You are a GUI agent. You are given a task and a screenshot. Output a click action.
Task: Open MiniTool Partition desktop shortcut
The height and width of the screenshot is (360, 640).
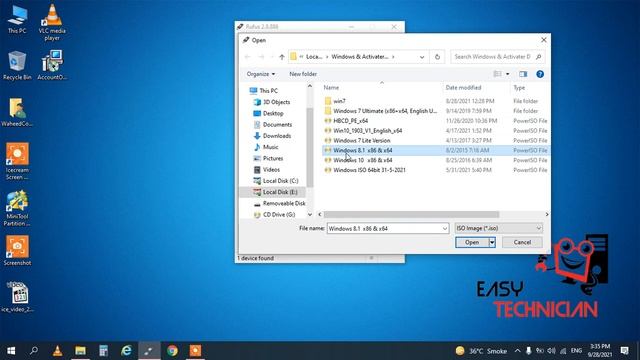point(17,208)
